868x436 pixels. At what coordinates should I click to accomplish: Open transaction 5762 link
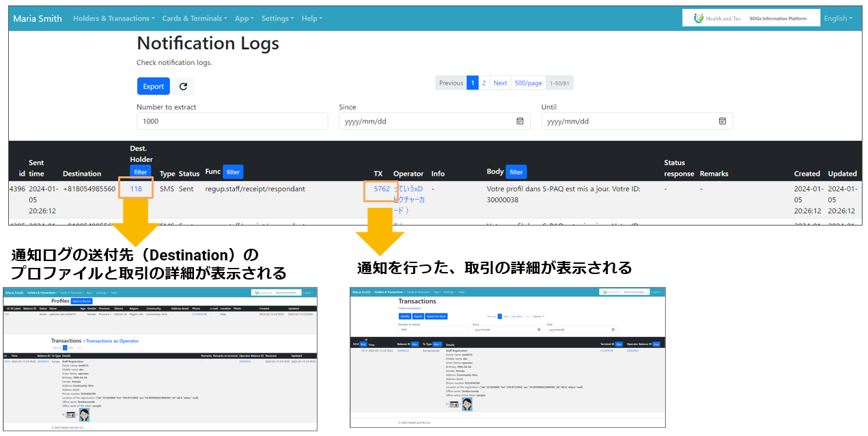pyautogui.click(x=382, y=189)
